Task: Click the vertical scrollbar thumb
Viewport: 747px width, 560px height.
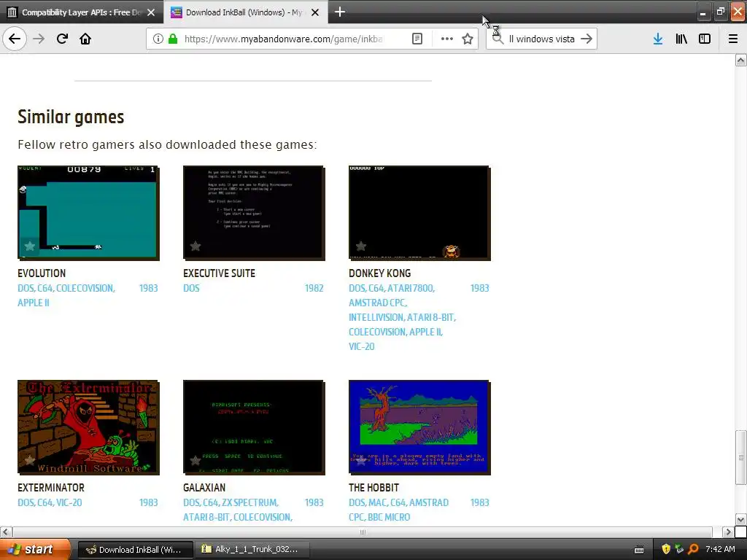Action: (740, 457)
